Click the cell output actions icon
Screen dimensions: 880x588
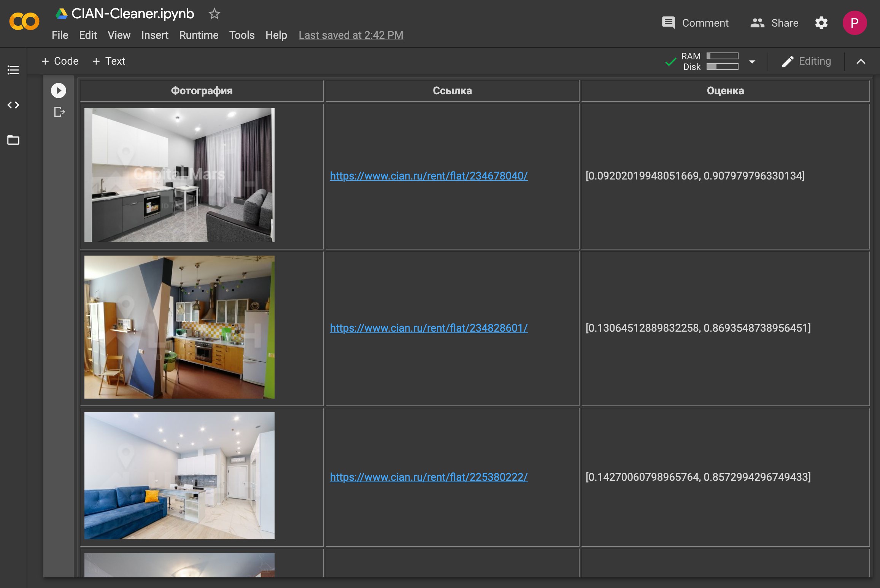tap(59, 112)
